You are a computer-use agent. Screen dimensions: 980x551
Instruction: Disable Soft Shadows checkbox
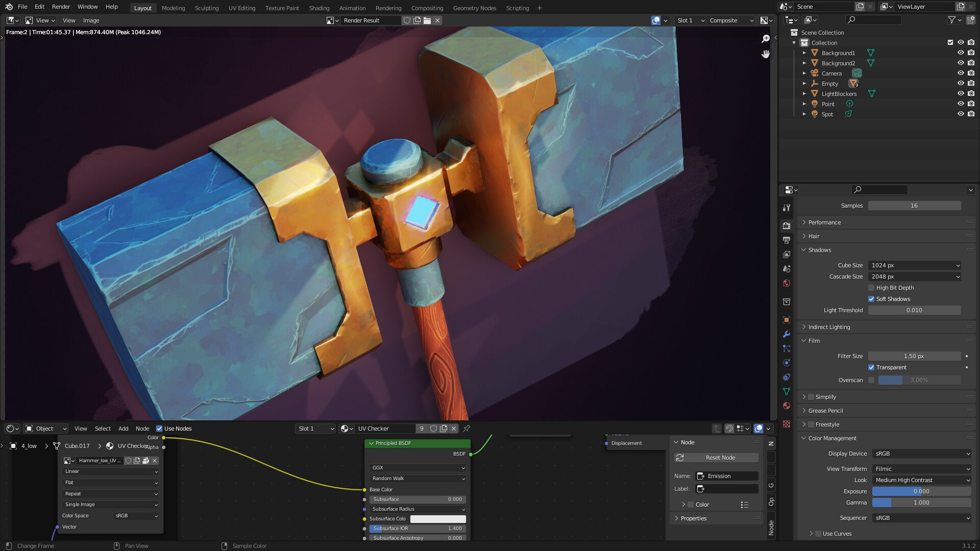pyautogui.click(x=871, y=299)
